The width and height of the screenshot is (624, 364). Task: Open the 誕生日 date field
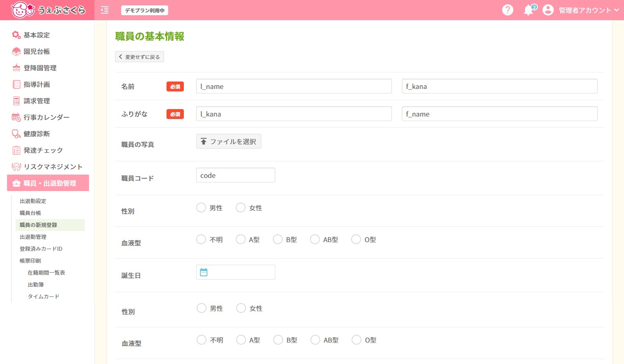pyautogui.click(x=236, y=272)
